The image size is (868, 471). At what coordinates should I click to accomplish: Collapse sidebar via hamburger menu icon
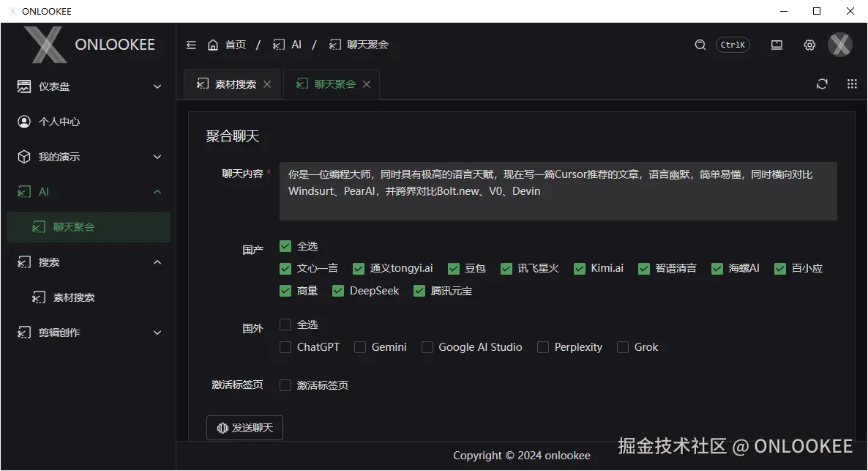191,45
